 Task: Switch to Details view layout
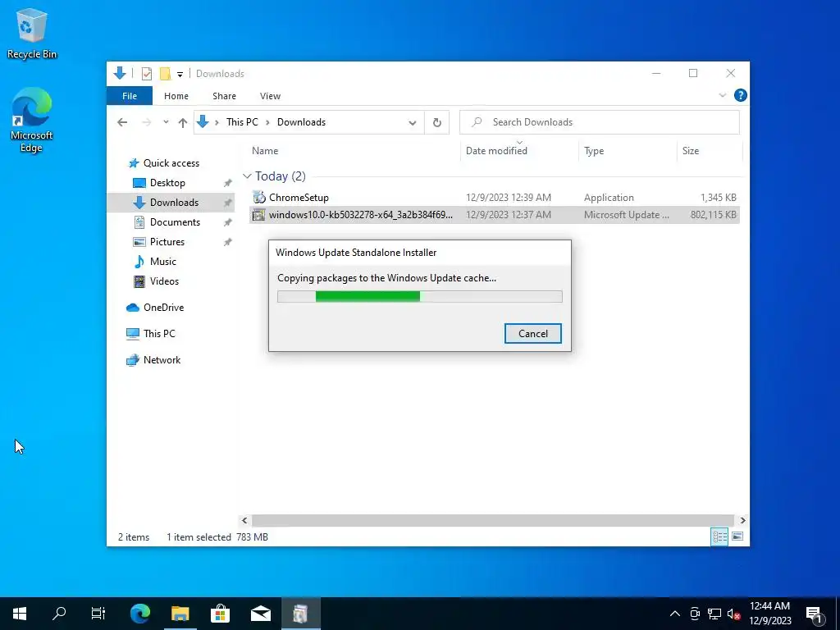[719, 536]
